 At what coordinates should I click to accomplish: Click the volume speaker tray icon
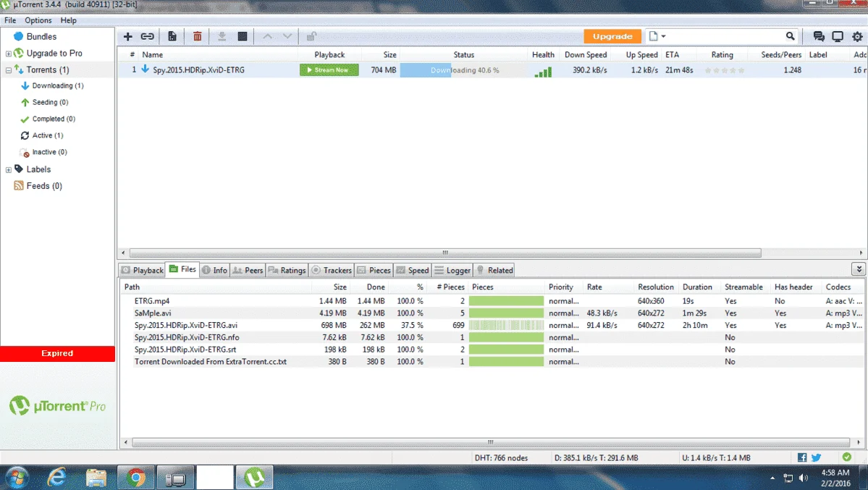[804, 478]
